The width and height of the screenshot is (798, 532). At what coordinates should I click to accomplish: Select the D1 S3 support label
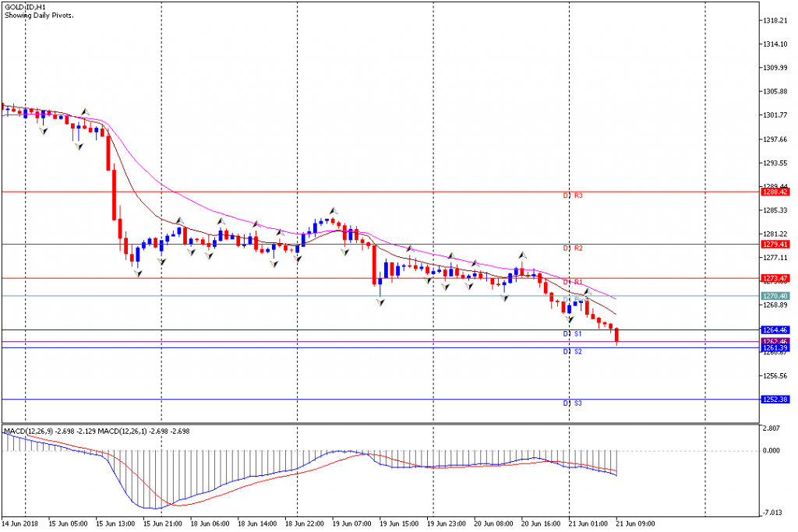(573, 403)
